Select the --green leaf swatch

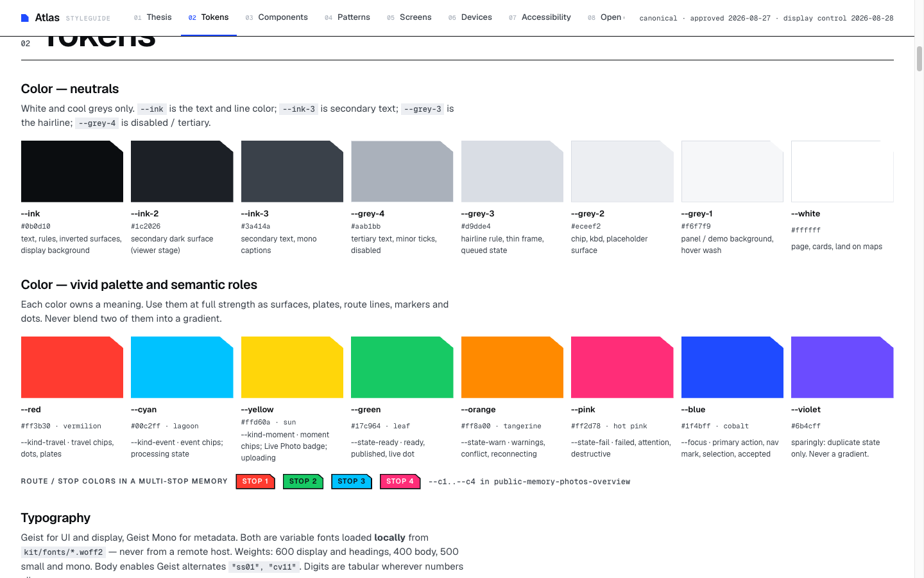[x=402, y=367]
